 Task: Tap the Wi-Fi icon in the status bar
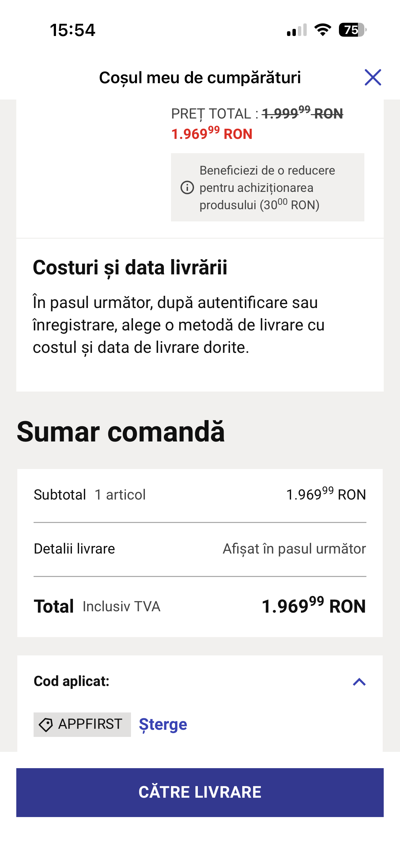coord(323,30)
